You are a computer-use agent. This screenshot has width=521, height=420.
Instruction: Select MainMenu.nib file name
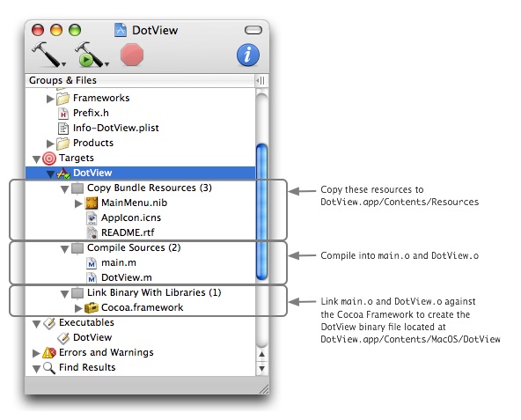(135, 203)
